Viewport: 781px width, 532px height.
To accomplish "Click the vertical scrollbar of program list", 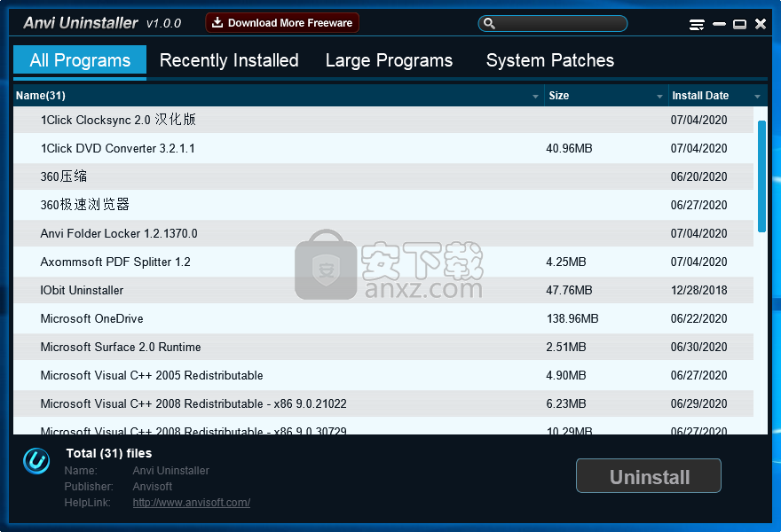I will [761, 177].
